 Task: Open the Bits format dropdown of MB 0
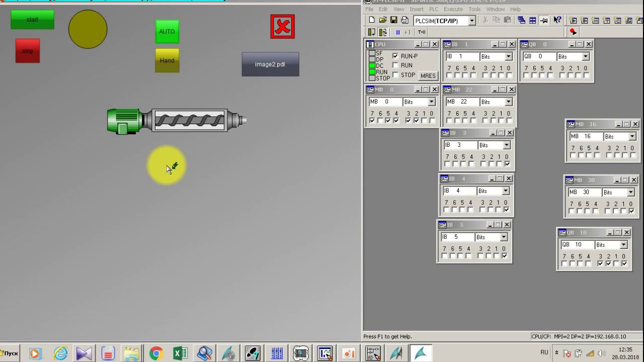pyautogui.click(x=431, y=102)
